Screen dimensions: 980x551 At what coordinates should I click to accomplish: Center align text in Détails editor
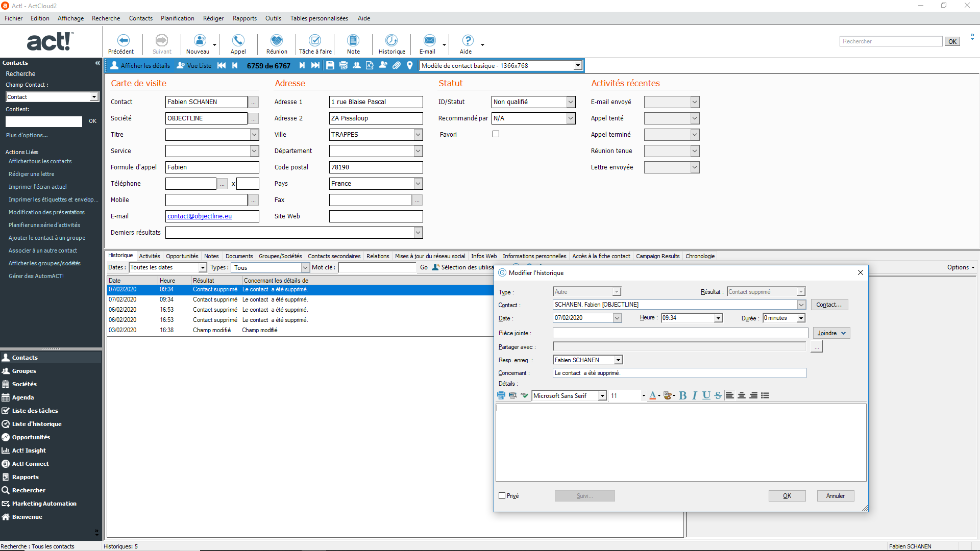point(742,395)
